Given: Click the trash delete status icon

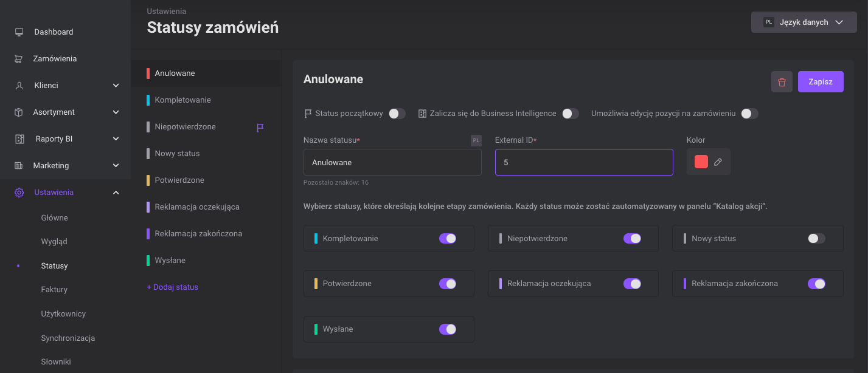Looking at the screenshot, I should (782, 82).
